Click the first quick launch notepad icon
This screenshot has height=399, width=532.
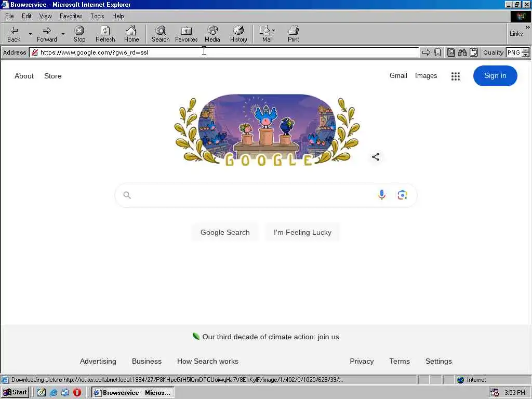pyautogui.click(x=42, y=393)
